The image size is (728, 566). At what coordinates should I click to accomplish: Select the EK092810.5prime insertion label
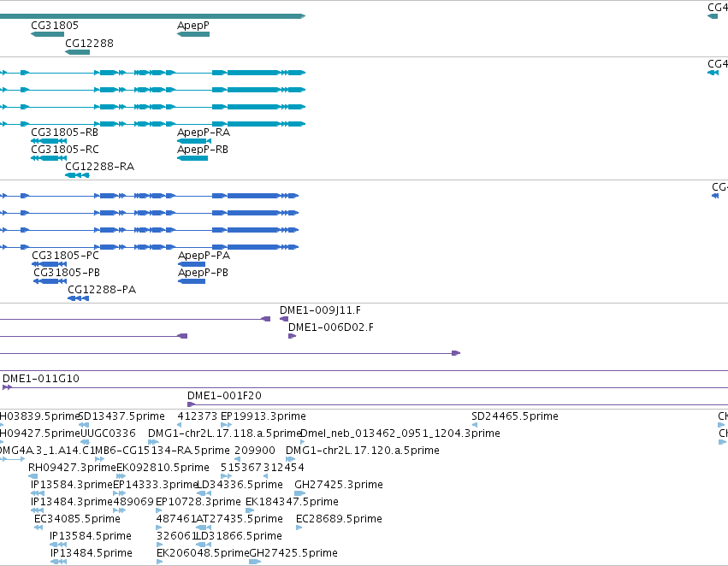[x=163, y=468]
